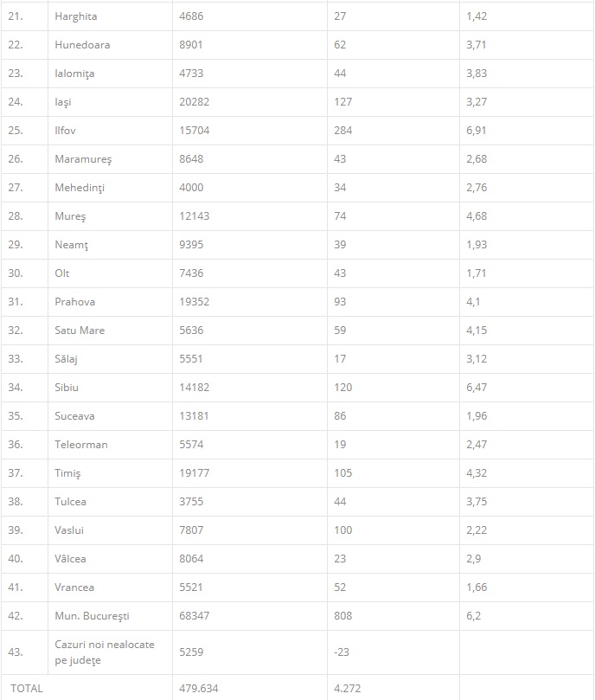The height and width of the screenshot is (700, 595).
Task: Click Sibiu new cases value 120
Action: point(342,388)
